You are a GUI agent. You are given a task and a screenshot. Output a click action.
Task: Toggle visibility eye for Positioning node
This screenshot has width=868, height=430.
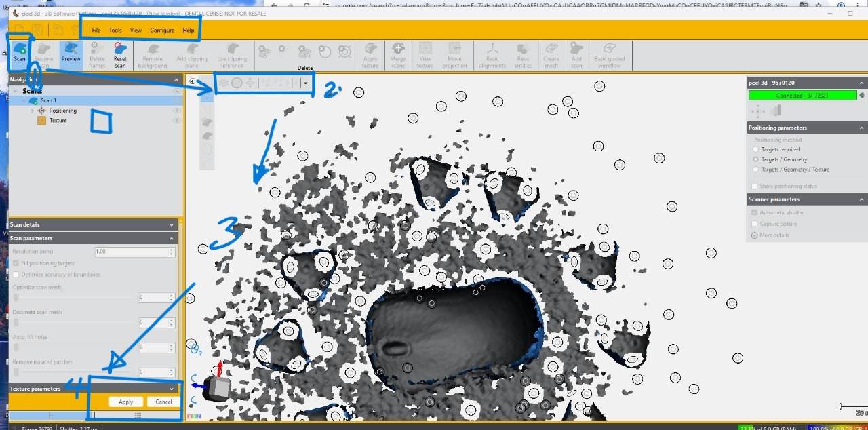tap(177, 111)
